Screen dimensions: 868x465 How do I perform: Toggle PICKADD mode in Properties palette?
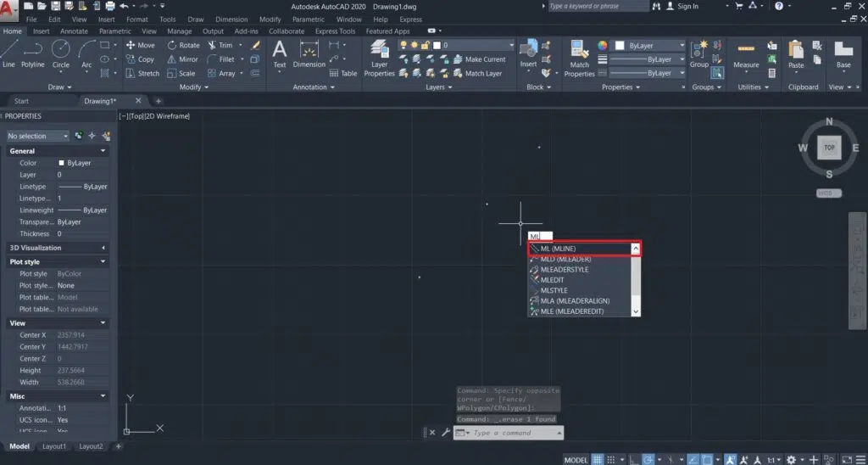point(79,136)
